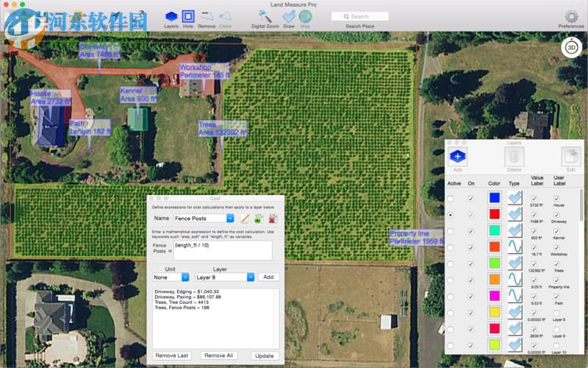Open the Name dropdown showing Fence Posts
588x368 pixels.
pyautogui.click(x=204, y=218)
